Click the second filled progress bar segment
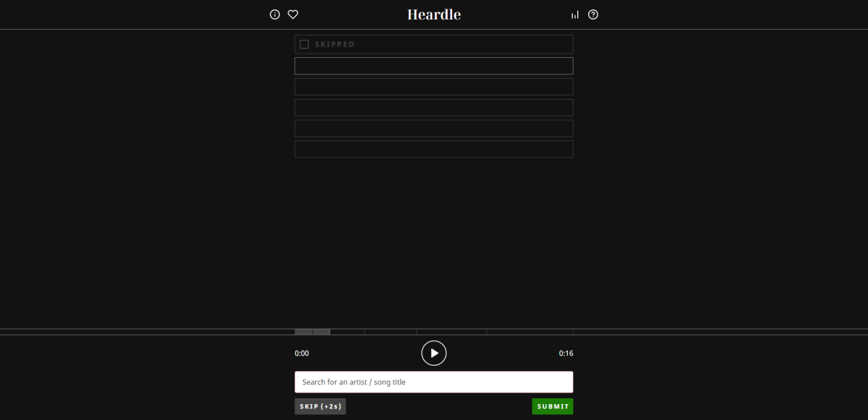The height and width of the screenshot is (420, 868). click(321, 332)
